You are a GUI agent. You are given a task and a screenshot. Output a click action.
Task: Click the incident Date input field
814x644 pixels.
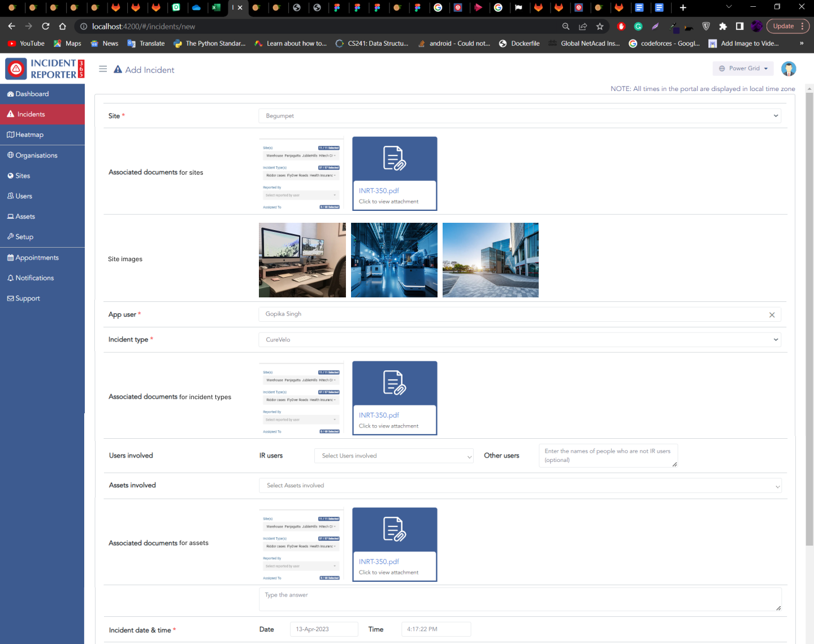(x=324, y=629)
